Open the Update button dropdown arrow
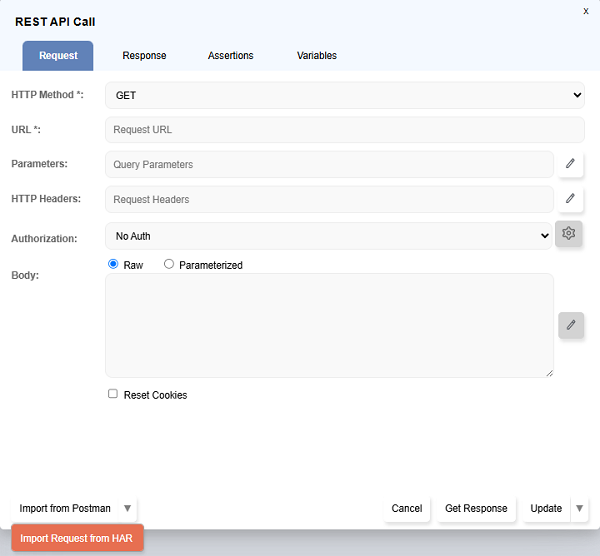The image size is (600, 556). tap(580, 508)
